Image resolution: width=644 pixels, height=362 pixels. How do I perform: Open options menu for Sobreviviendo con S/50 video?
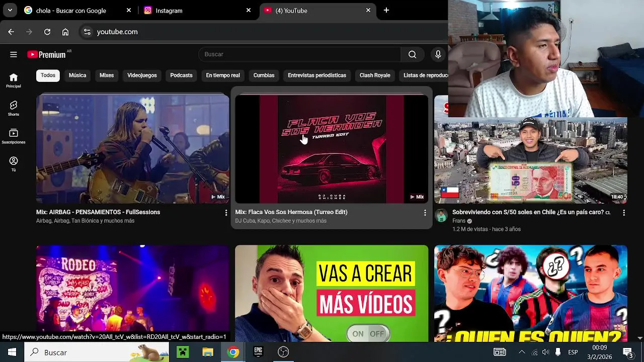(x=624, y=213)
